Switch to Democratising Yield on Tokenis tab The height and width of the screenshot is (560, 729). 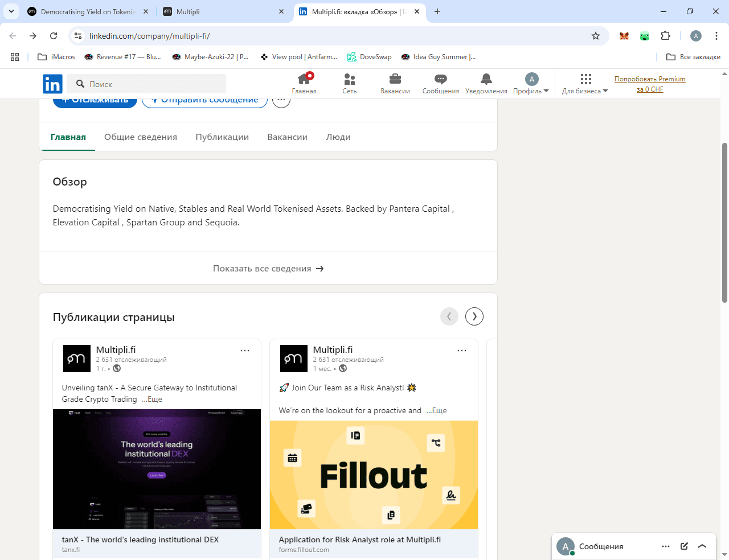pos(88,11)
